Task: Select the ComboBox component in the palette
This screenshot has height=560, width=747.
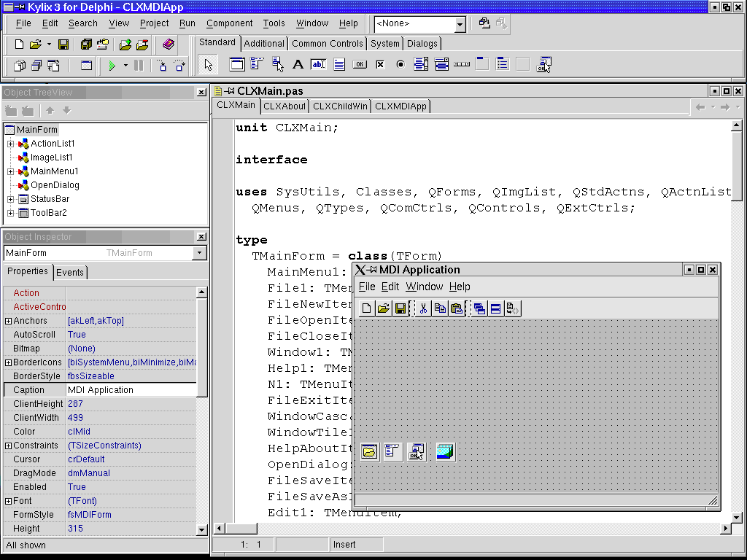Action: (441, 64)
